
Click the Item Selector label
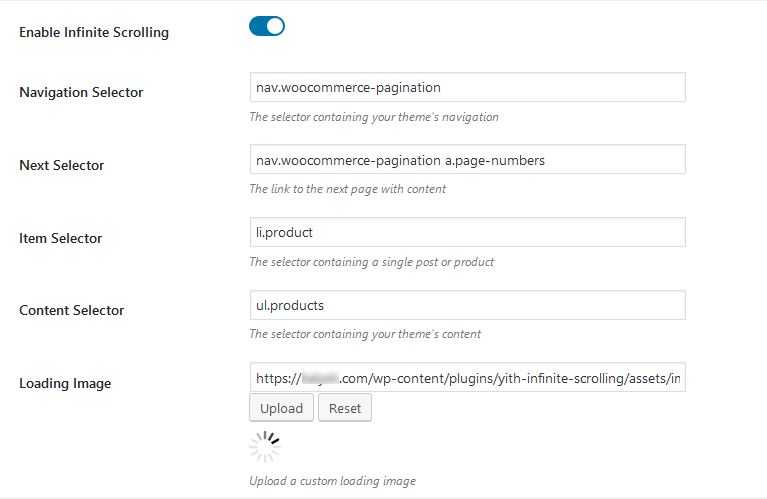click(x=61, y=238)
